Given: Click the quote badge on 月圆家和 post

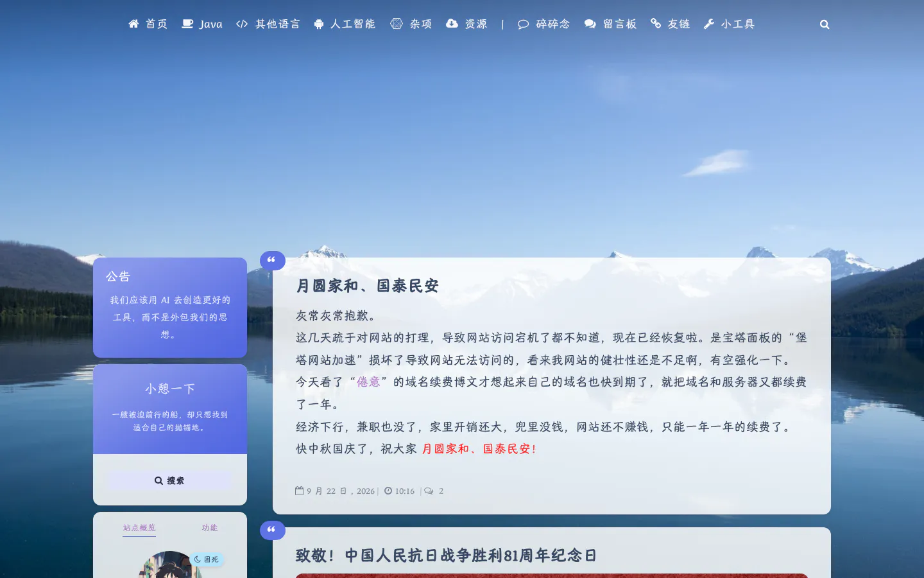Looking at the screenshot, I should coord(272,260).
